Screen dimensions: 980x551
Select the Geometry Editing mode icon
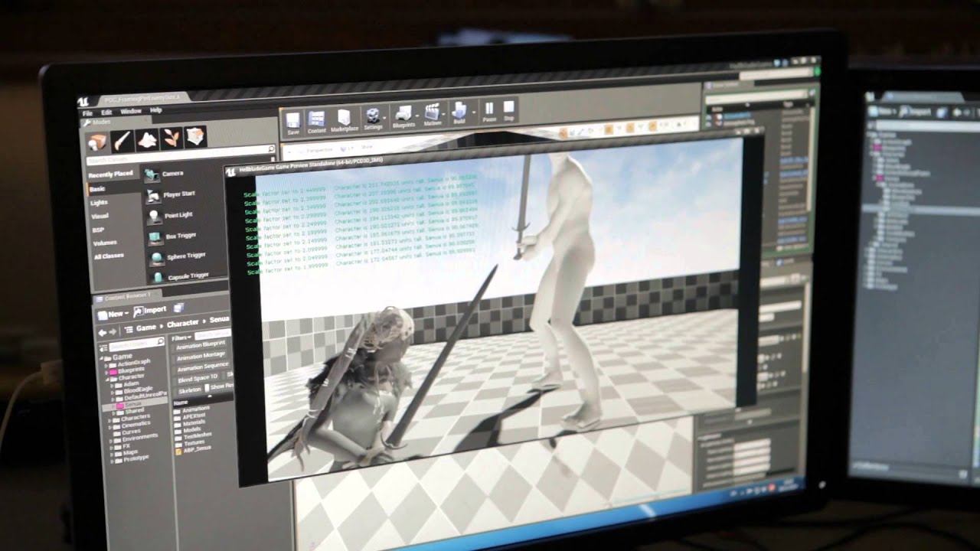coord(196,136)
